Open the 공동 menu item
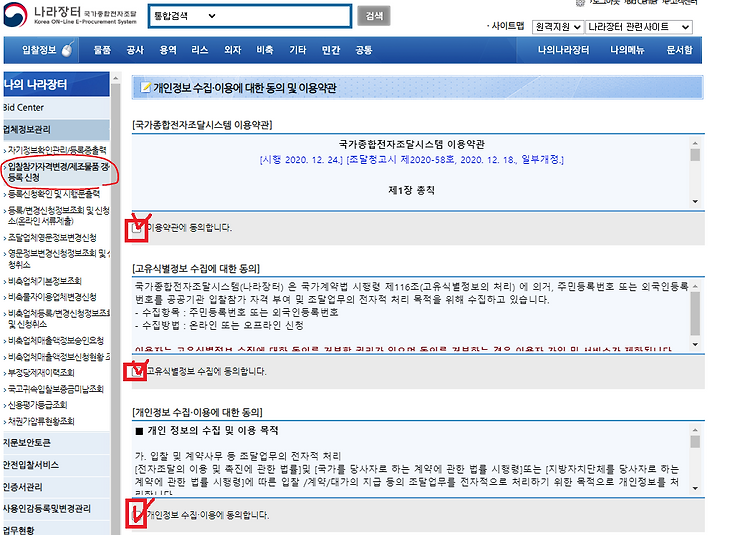The width and height of the screenshot is (750, 535). pos(364,50)
